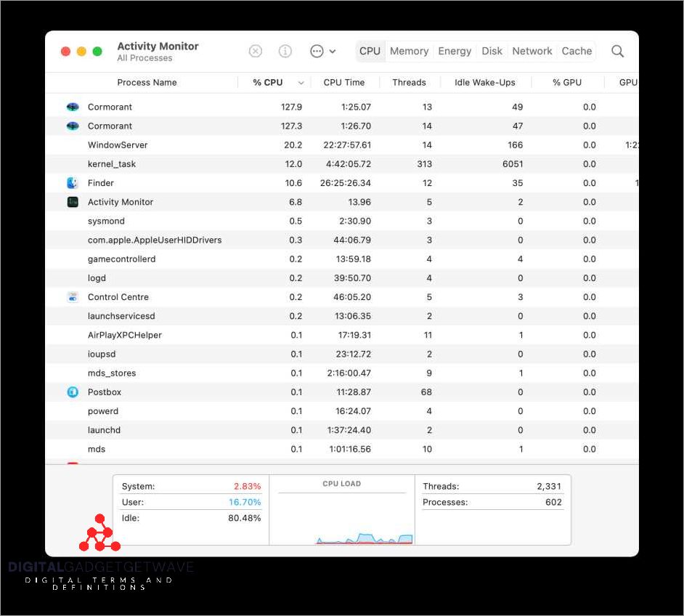Image resolution: width=684 pixels, height=616 pixels.
Task: Select the first Cormorant process icon
Action: [73, 107]
